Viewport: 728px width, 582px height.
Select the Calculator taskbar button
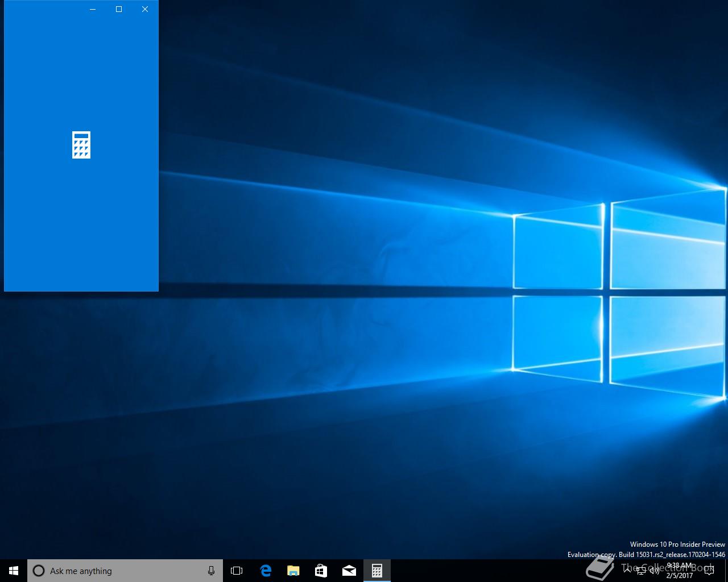pos(377,571)
